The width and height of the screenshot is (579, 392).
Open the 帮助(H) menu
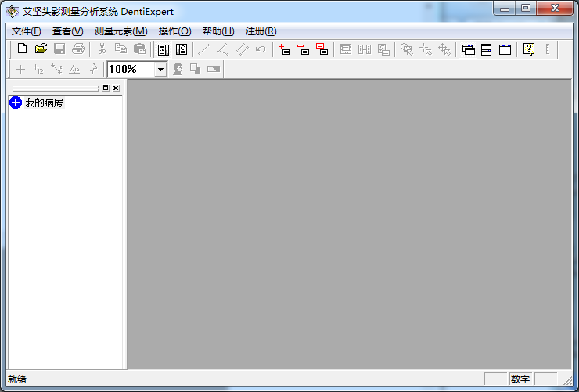218,31
